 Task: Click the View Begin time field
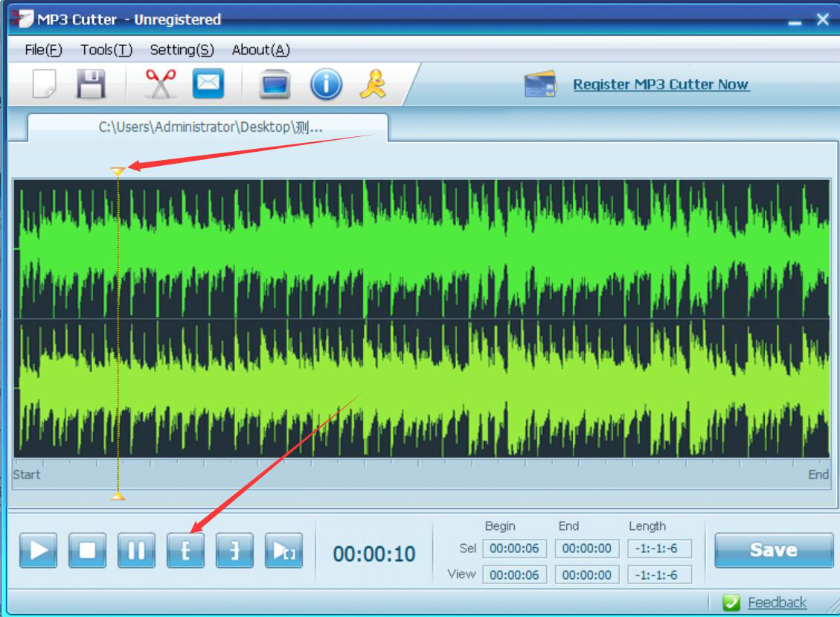[514, 575]
